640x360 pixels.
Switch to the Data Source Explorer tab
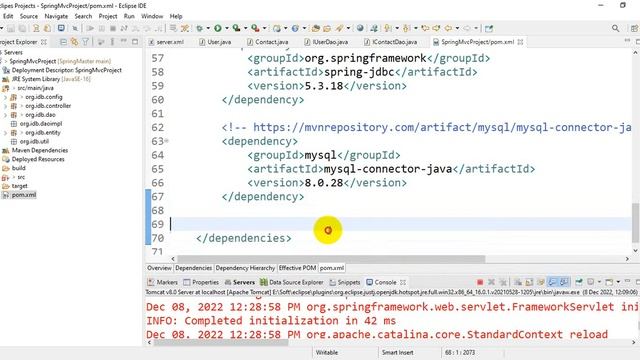291,282
